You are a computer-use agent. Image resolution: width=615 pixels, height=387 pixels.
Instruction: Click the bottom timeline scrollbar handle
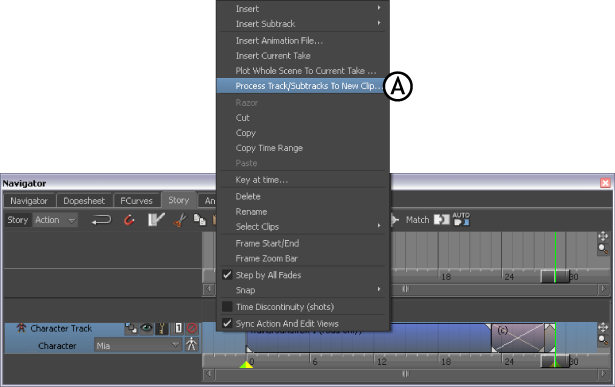[x=406, y=374]
